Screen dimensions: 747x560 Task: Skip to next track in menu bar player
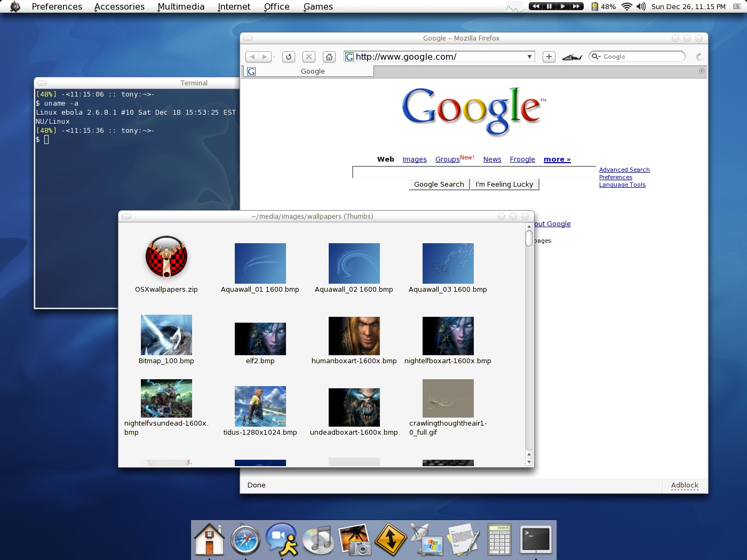(x=576, y=6)
